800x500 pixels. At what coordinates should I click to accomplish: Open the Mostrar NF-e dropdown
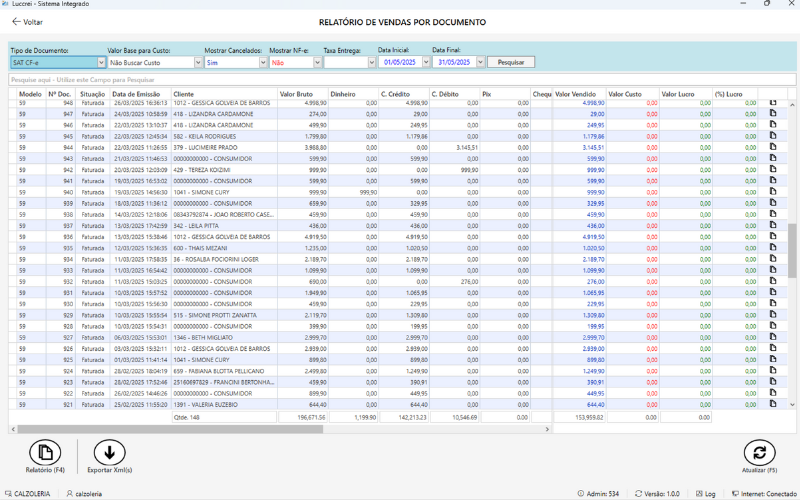coord(317,62)
